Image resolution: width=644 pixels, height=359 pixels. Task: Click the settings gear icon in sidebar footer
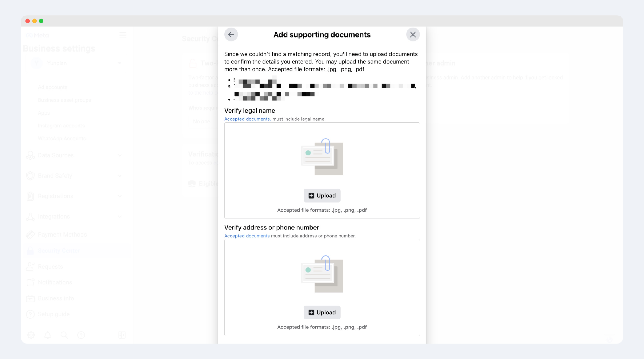31,335
